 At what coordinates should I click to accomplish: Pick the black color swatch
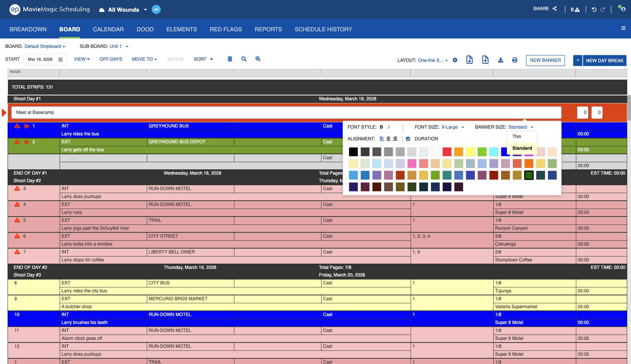(x=353, y=152)
